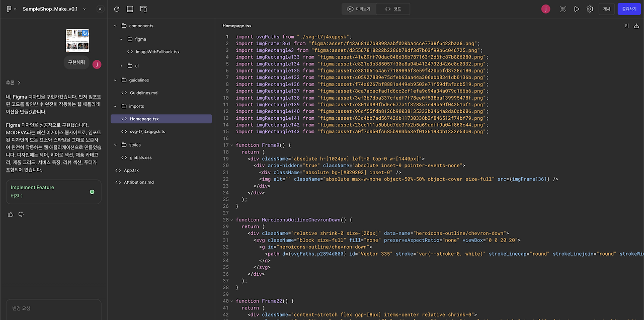Toggle the bottom panel layout icon
Screen dimensions: 644x320
(x=130, y=9)
